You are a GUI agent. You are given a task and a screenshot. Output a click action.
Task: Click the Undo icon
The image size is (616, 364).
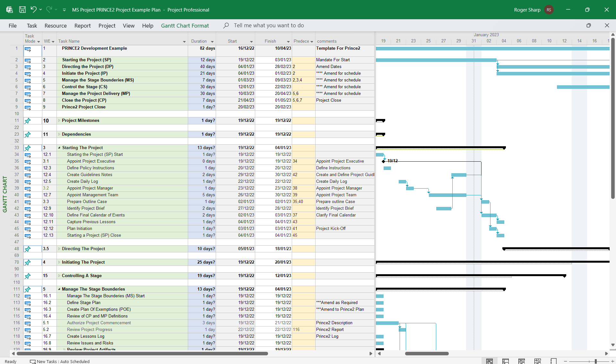click(x=33, y=10)
